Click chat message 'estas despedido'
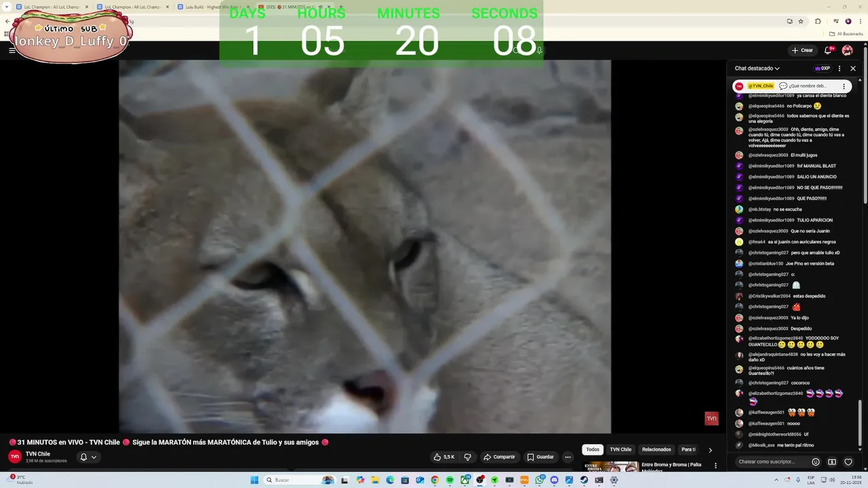868x488 pixels. click(809, 296)
